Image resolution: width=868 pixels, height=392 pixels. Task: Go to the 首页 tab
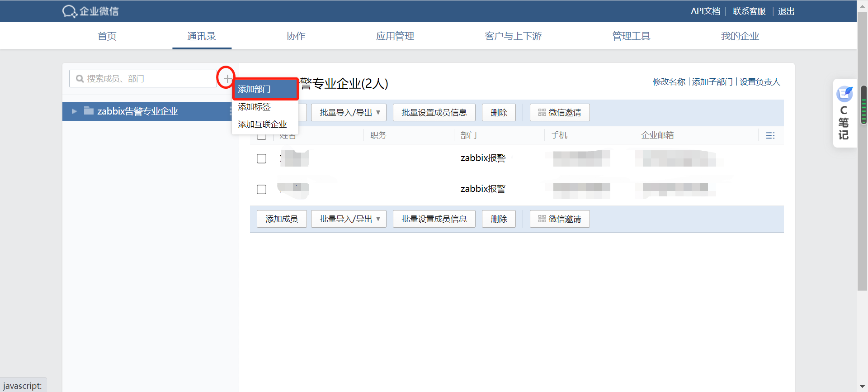(x=107, y=36)
